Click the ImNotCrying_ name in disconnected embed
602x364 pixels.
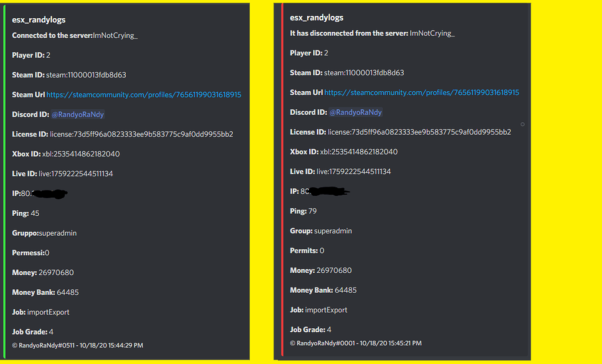(x=432, y=34)
